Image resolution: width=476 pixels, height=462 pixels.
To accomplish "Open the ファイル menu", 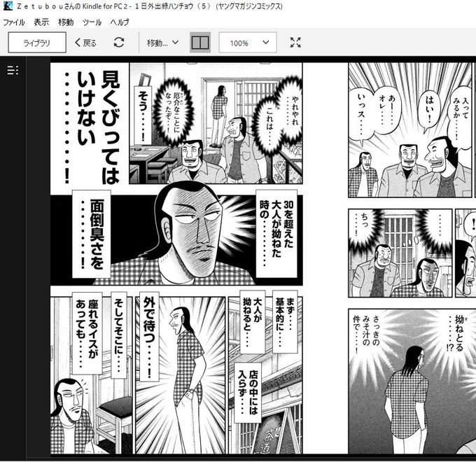I will pyautogui.click(x=14, y=22).
